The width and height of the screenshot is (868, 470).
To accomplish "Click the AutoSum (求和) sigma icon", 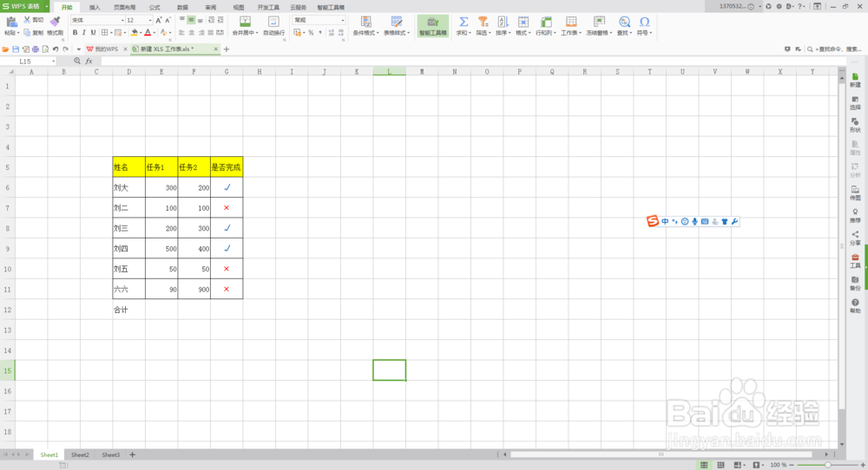I will click(x=464, y=22).
